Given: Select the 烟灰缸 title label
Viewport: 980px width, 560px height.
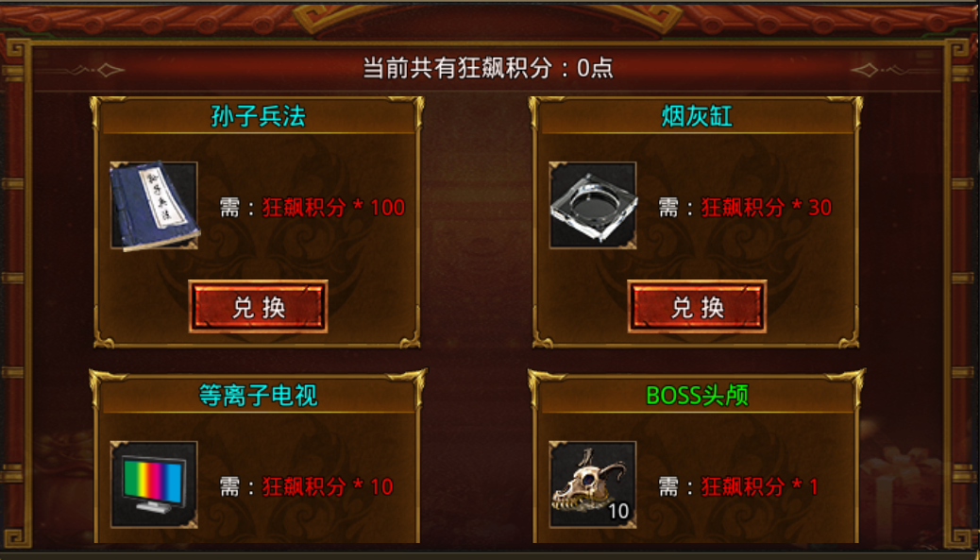Looking at the screenshot, I should pos(698,115).
